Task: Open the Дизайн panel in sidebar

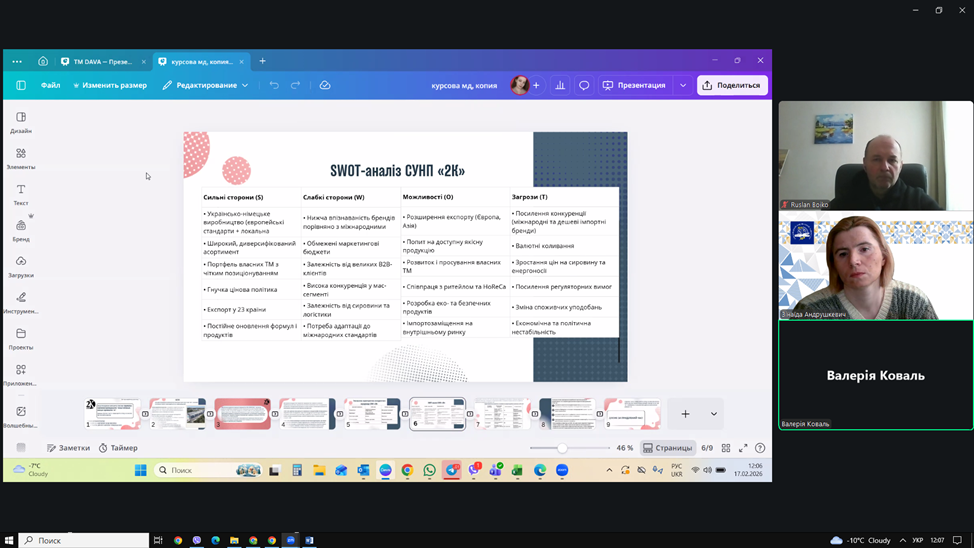Action: click(21, 122)
